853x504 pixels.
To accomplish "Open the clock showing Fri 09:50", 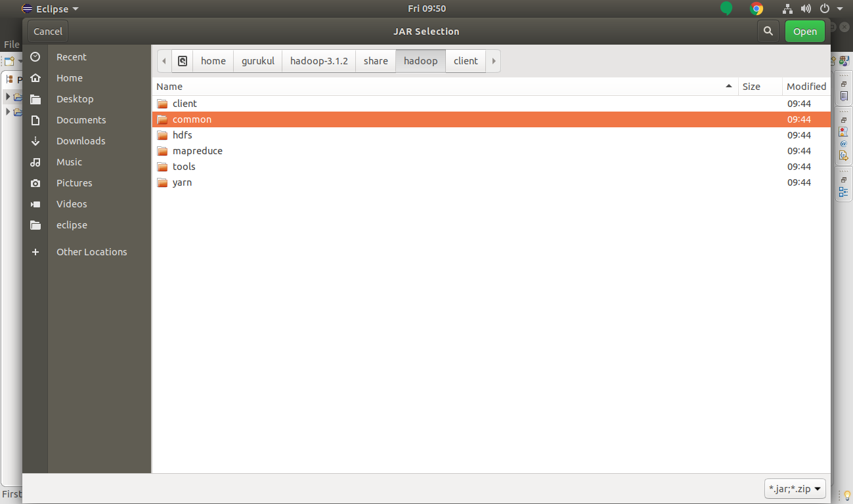I will [x=427, y=9].
